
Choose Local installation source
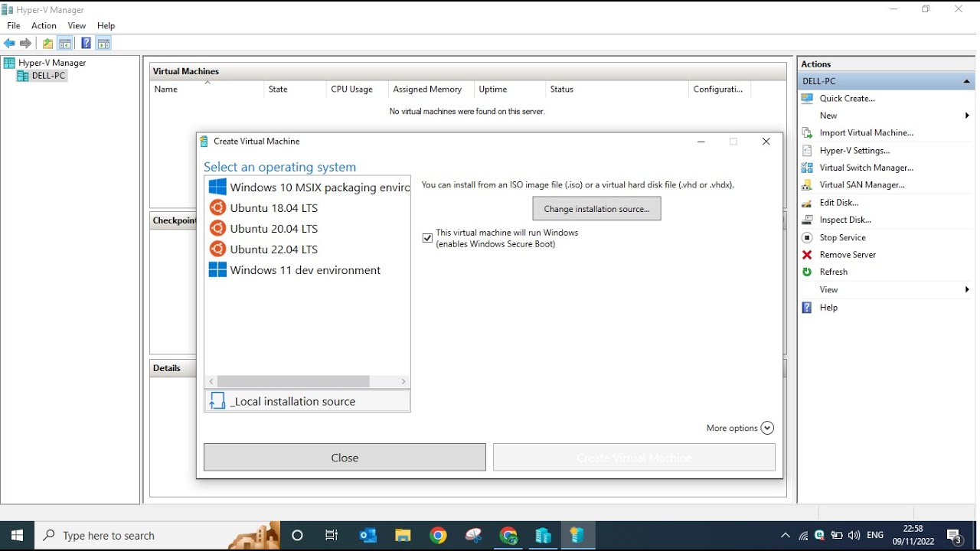(308, 401)
